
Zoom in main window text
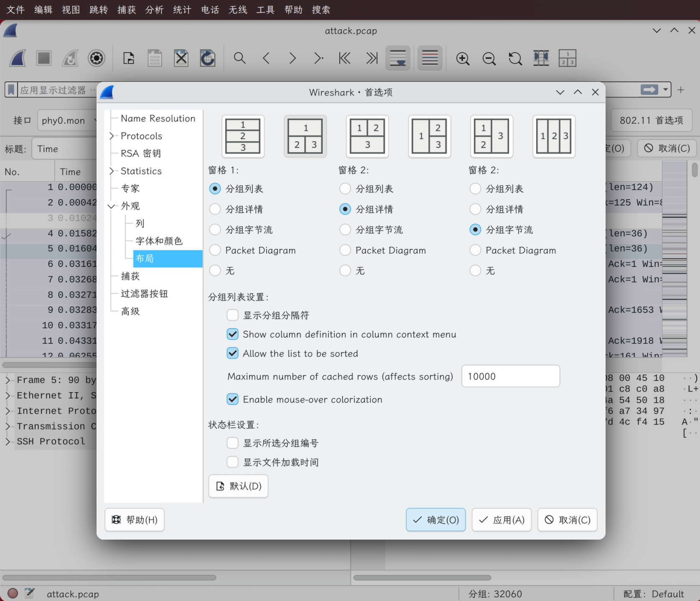(463, 58)
